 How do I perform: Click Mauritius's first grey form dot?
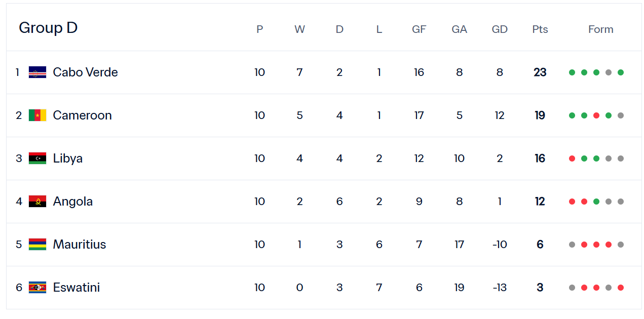(x=572, y=245)
